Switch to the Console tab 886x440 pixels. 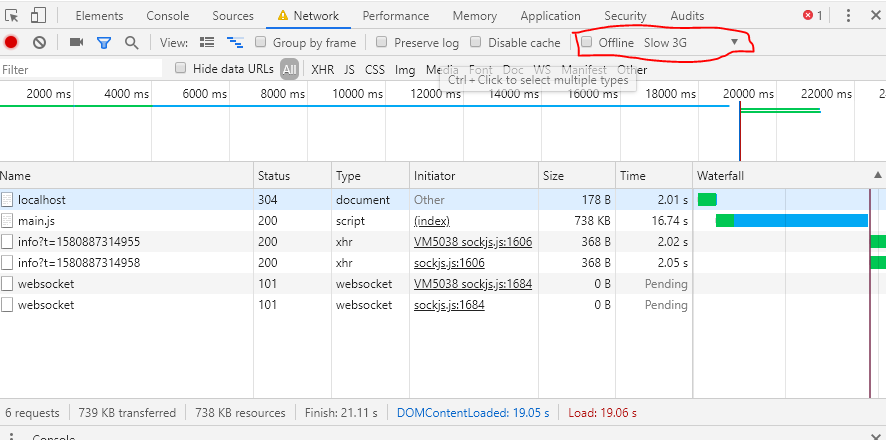point(168,16)
